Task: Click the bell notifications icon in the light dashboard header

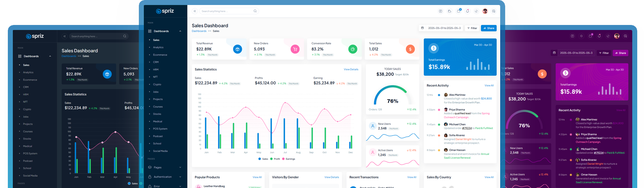Action: pyautogui.click(x=467, y=11)
